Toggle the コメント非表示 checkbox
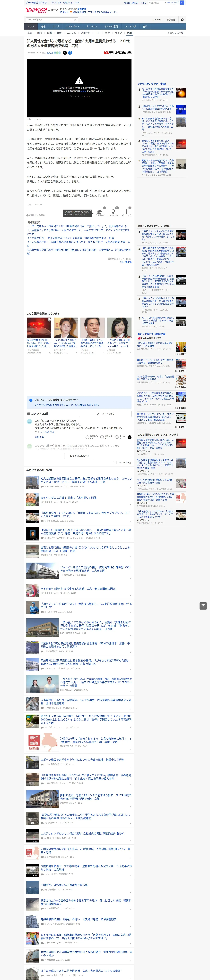The width and height of the screenshot is (210, 980). (115, 463)
